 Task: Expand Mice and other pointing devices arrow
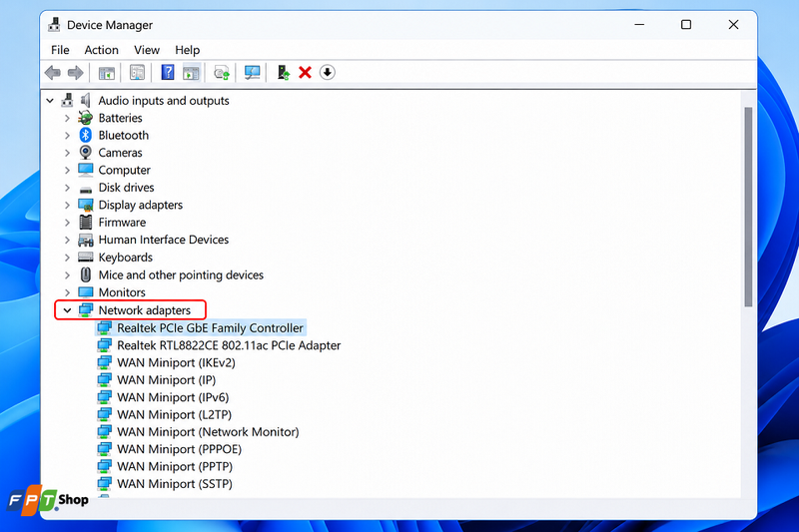[67, 274]
